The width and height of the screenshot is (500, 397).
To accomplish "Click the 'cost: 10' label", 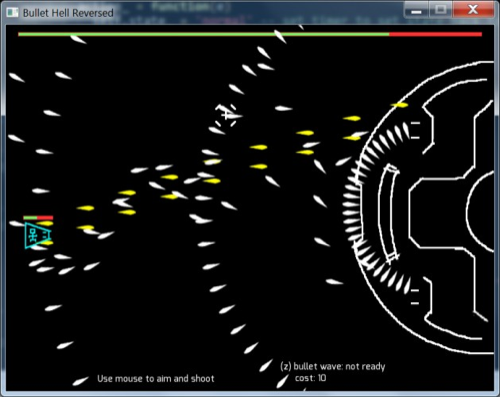I will coord(310,378).
